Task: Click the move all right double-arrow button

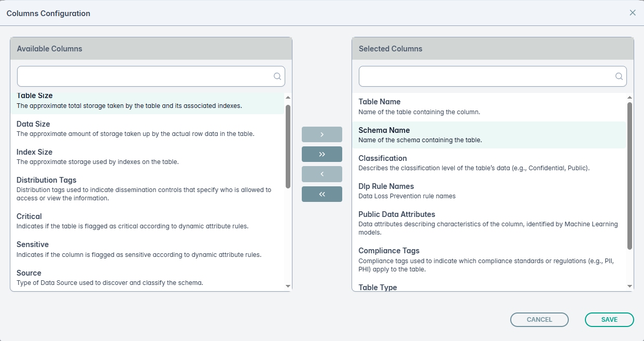Action: [321, 154]
